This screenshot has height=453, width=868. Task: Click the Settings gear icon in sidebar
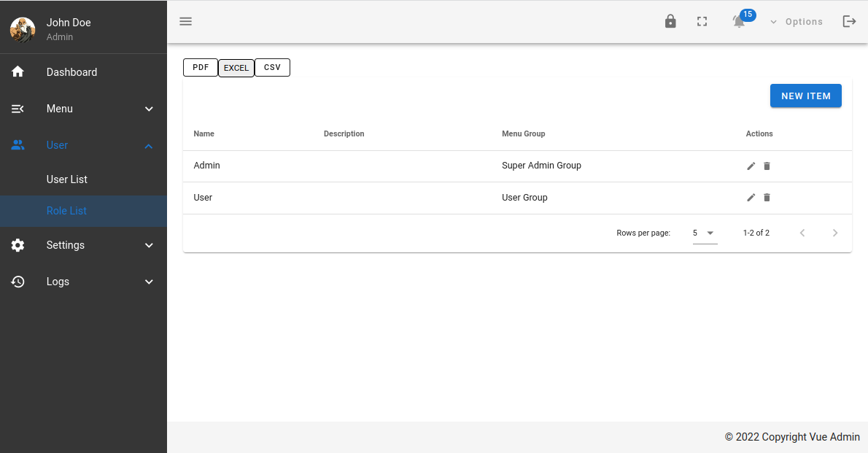coord(18,245)
